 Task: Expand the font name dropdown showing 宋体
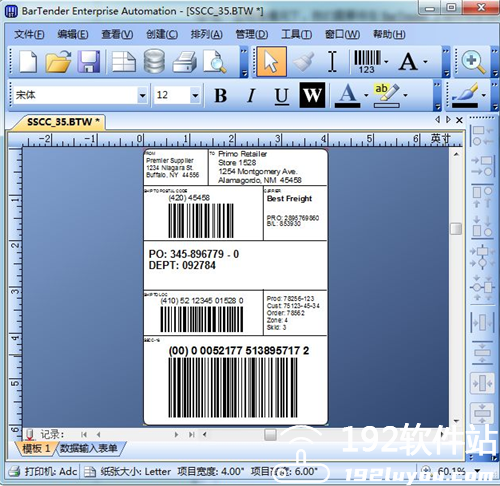[142, 95]
